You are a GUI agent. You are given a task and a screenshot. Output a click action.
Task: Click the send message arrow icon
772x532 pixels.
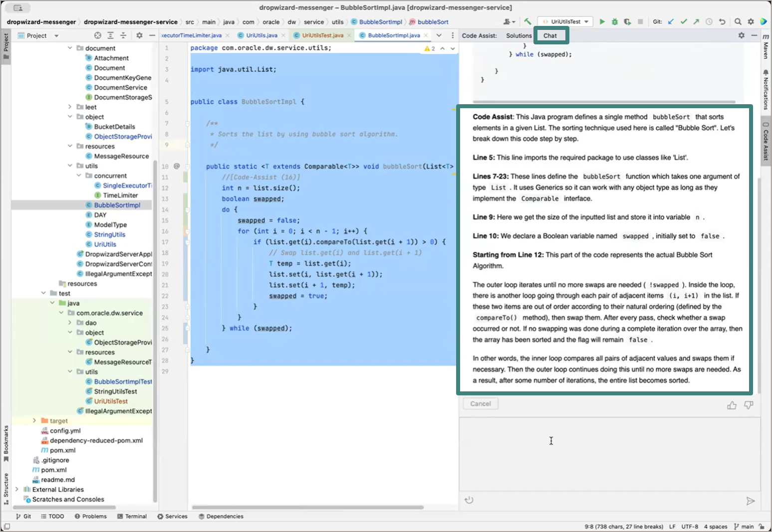click(750, 501)
